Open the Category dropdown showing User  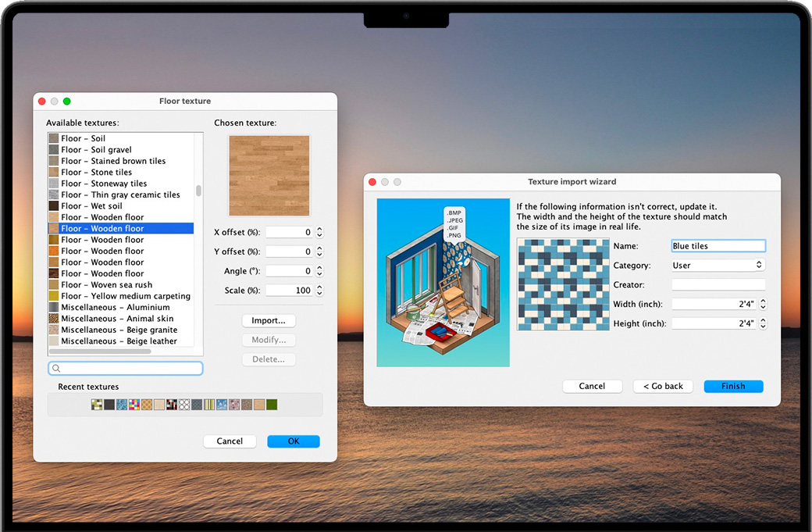point(718,266)
